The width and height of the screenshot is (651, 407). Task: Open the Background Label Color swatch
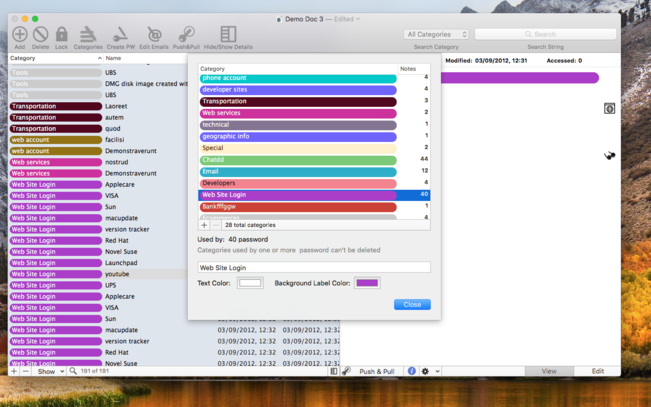(367, 283)
